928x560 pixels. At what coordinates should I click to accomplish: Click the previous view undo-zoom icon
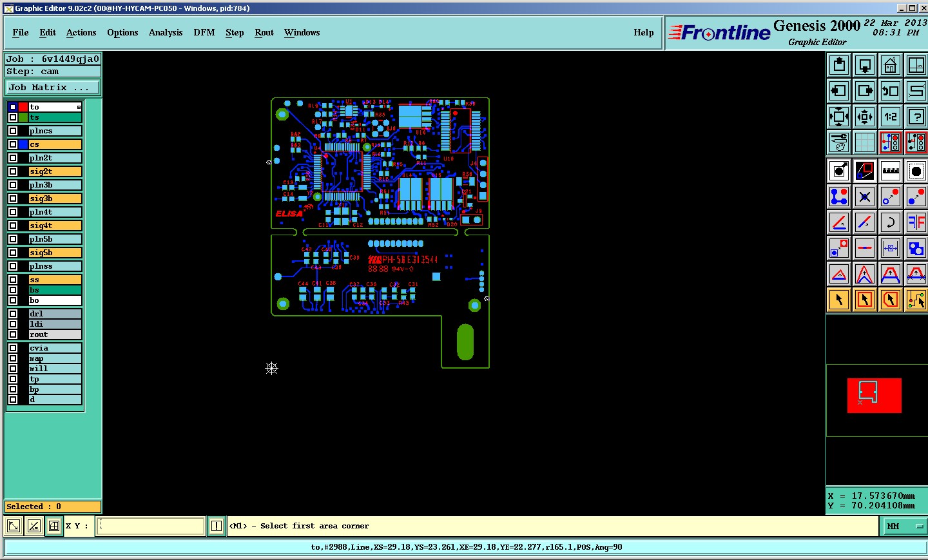pos(891,91)
